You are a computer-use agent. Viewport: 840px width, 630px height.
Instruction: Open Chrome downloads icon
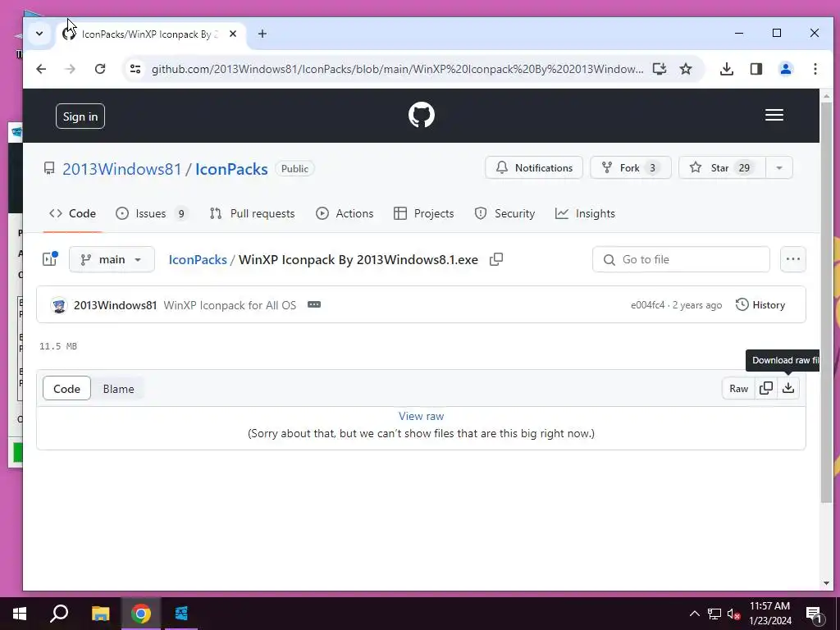[727, 69]
